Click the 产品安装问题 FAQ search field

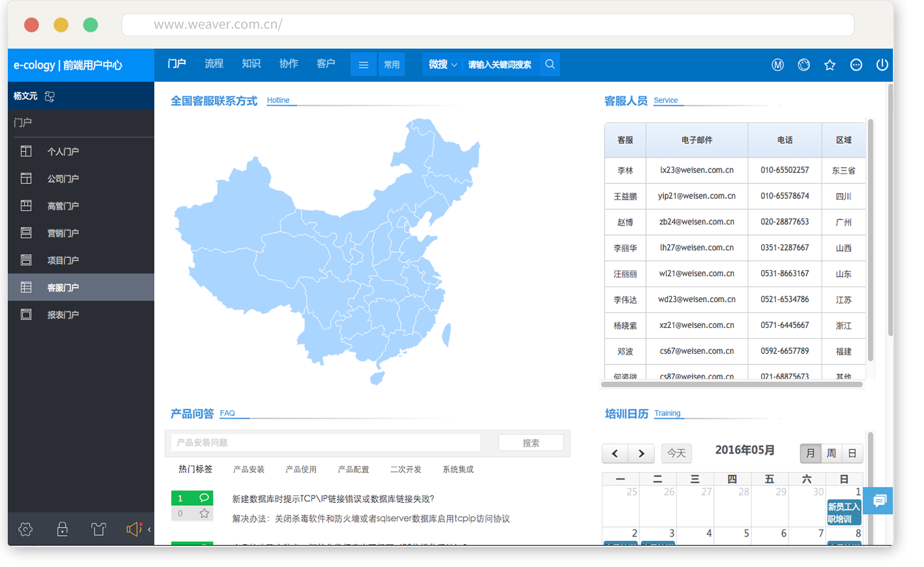point(326,443)
